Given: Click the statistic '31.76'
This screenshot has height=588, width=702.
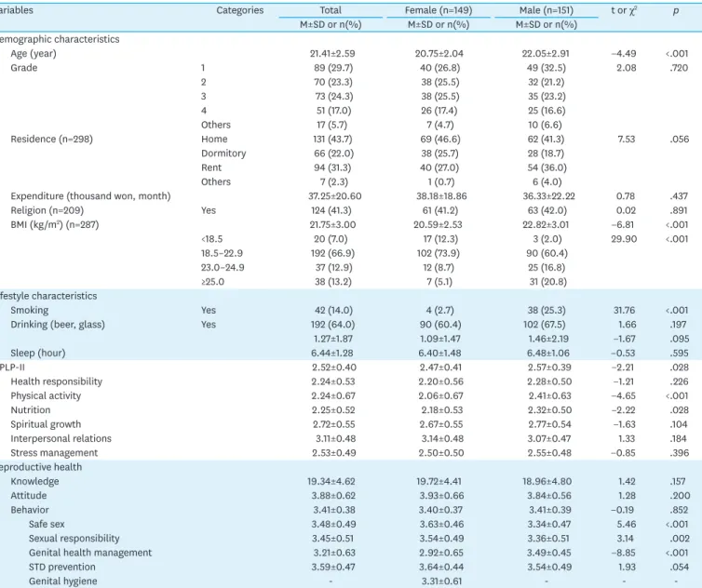Looking at the screenshot, I should click(625, 311).
